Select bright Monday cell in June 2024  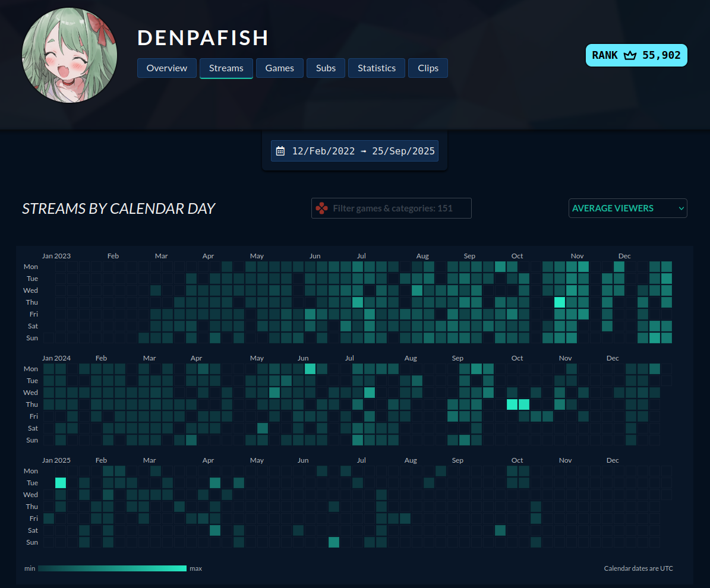[310, 369]
